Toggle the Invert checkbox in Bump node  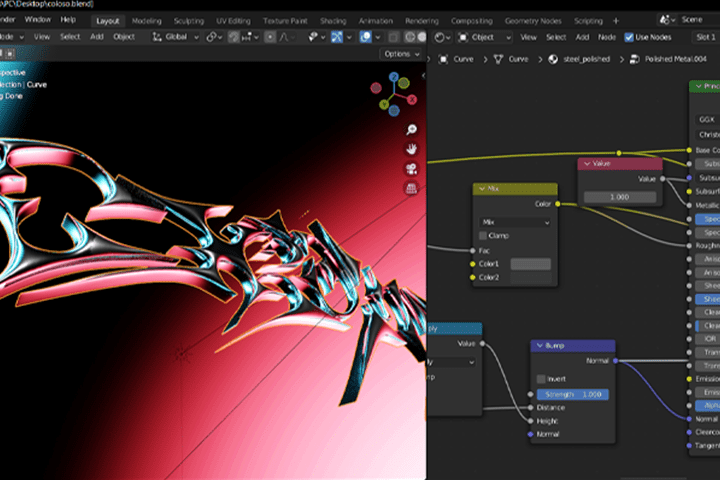(x=541, y=379)
